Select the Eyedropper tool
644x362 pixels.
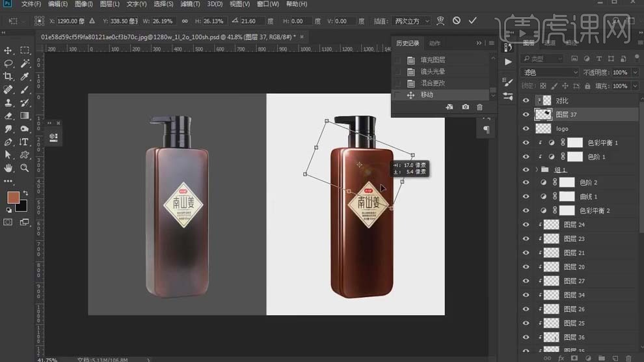pyautogui.click(x=25, y=76)
